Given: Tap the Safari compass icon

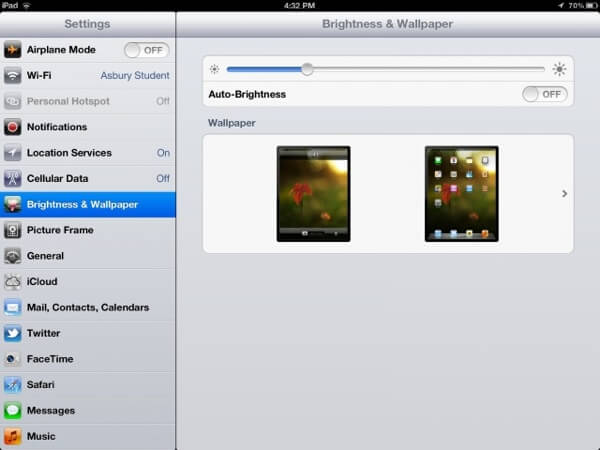Looking at the screenshot, I should 13,385.
